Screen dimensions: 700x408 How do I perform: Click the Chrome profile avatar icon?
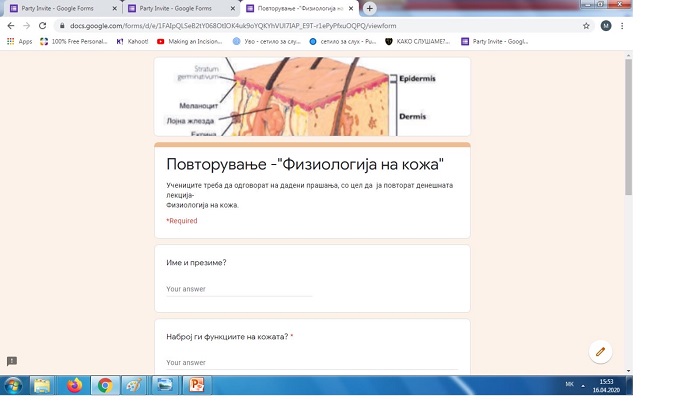(x=605, y=25)
